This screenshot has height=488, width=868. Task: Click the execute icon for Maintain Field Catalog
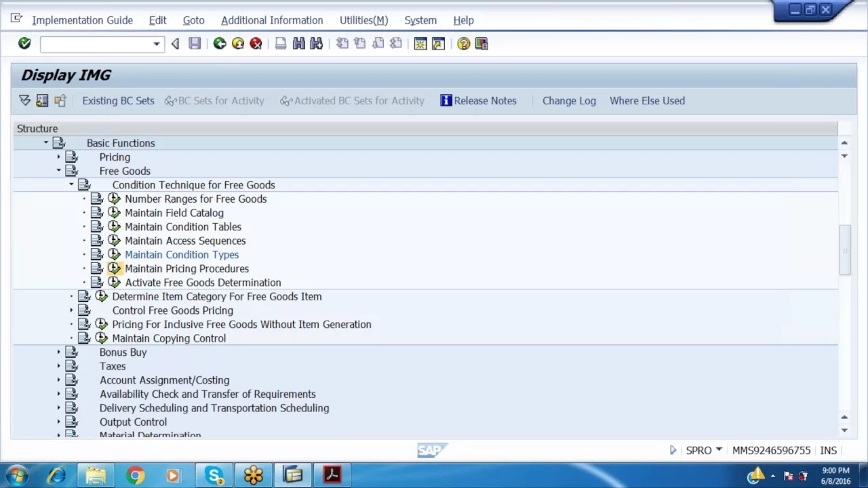114,213
